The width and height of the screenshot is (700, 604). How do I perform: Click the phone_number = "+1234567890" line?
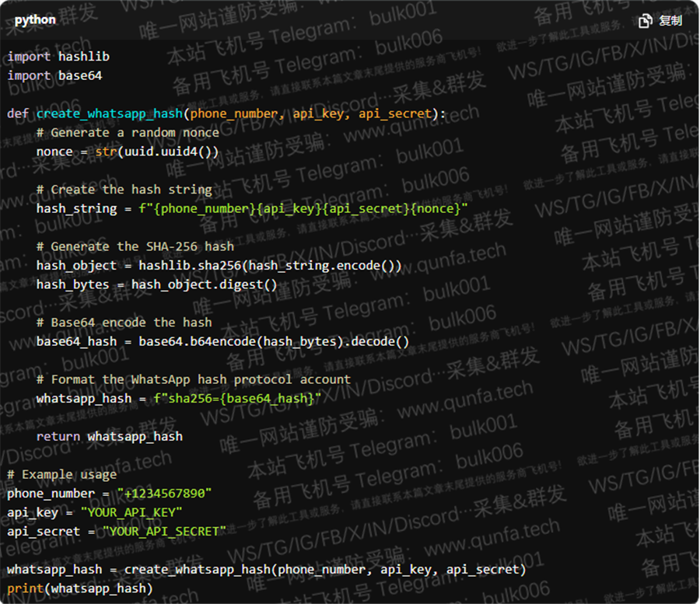click(x=110, y=494)
